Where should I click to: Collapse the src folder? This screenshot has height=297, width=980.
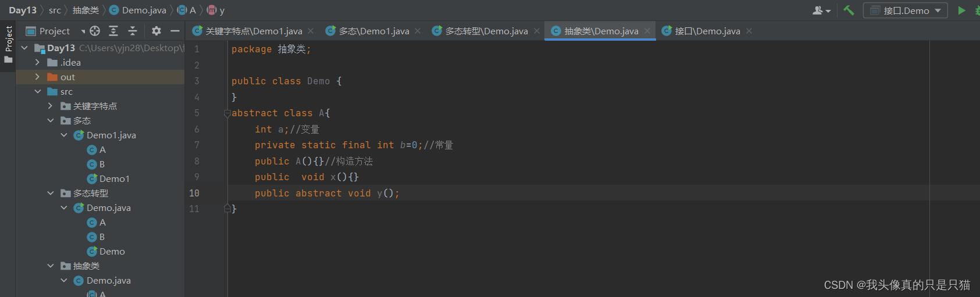click(x=38, y=91)
